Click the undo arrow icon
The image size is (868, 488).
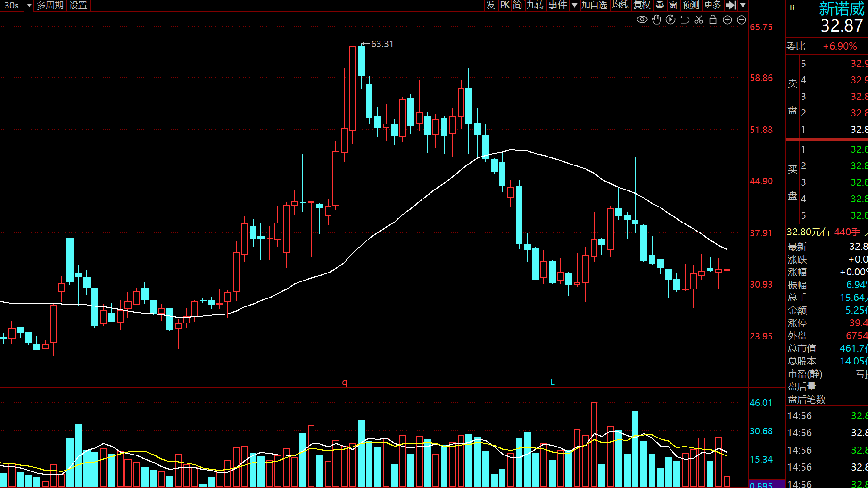[685, 20]
